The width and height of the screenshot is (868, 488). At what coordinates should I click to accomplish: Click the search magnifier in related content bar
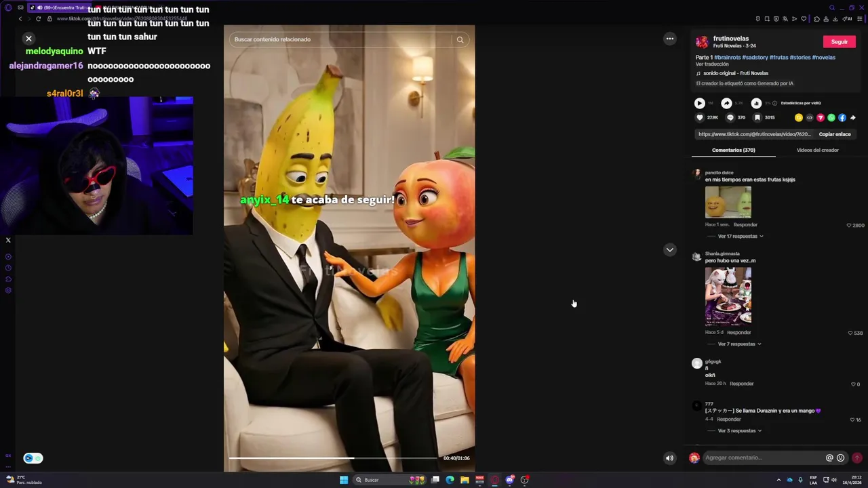pyautogui.click(x=460, y=39)
